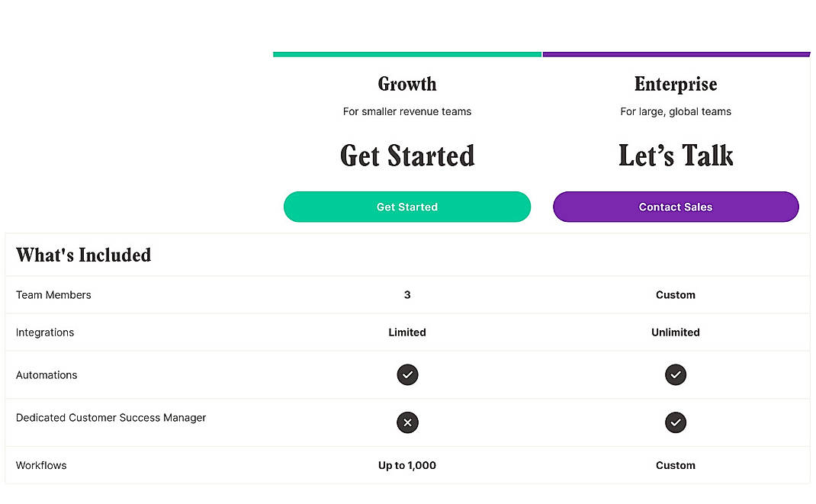Select the Team Members row label

[53, 295]
